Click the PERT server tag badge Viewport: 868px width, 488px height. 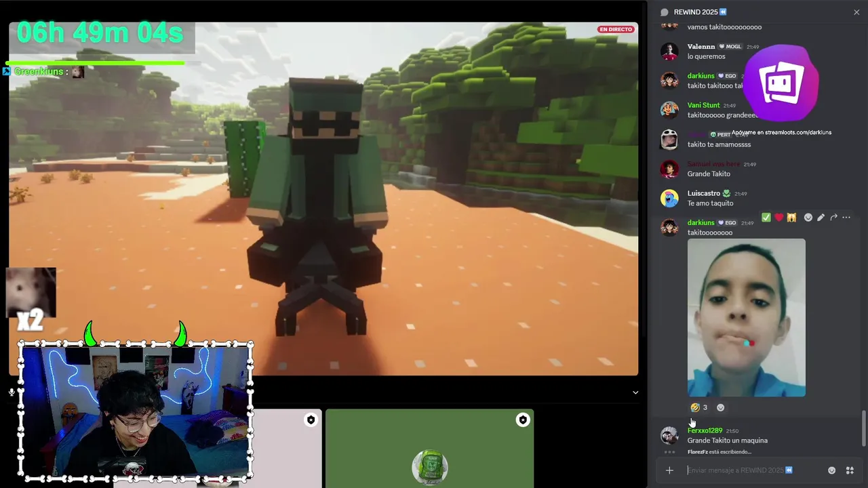(720, 135)
